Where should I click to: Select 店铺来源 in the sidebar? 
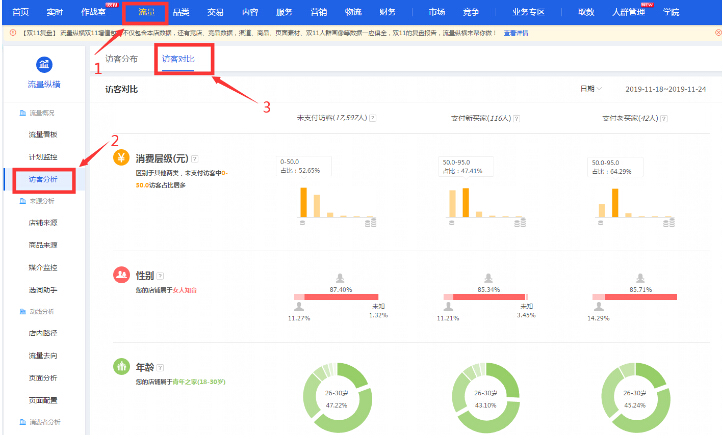[x=44, y=222]
